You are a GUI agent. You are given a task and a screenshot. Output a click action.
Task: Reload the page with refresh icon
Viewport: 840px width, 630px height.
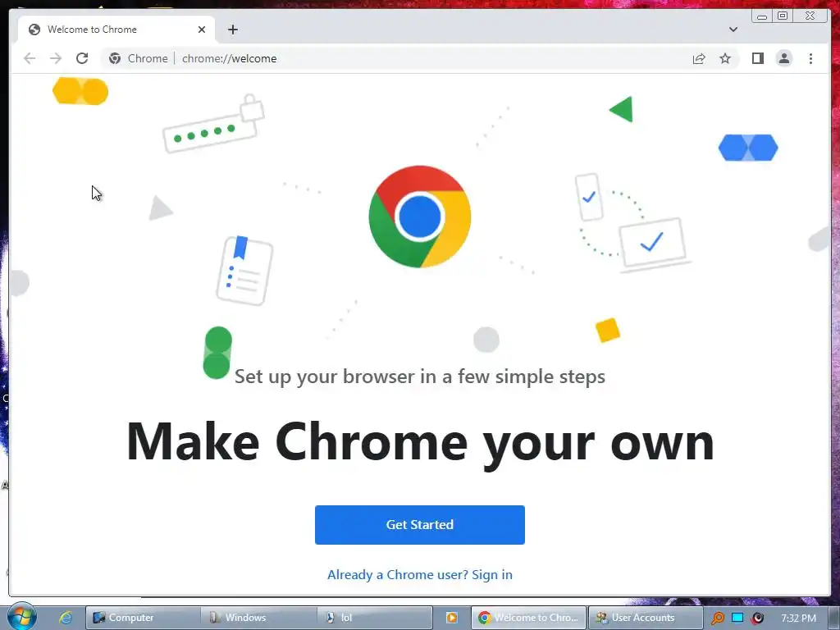pyautogui.click(x=82, y=58)
